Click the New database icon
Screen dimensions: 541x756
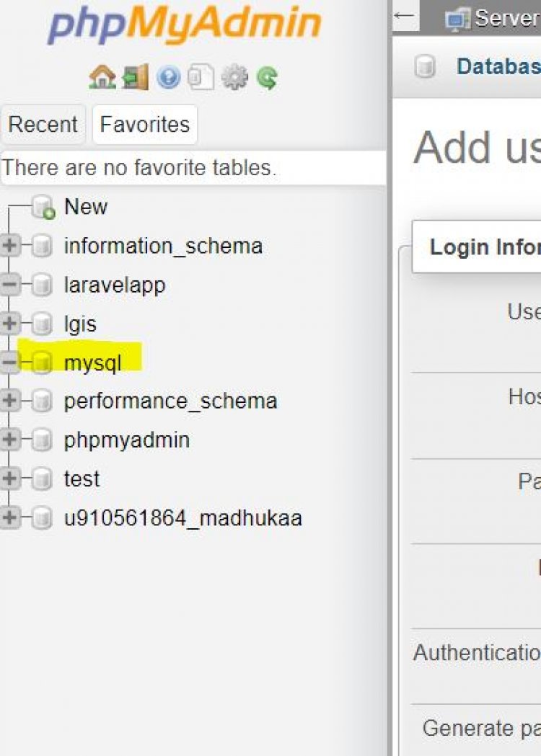[43, 208]
